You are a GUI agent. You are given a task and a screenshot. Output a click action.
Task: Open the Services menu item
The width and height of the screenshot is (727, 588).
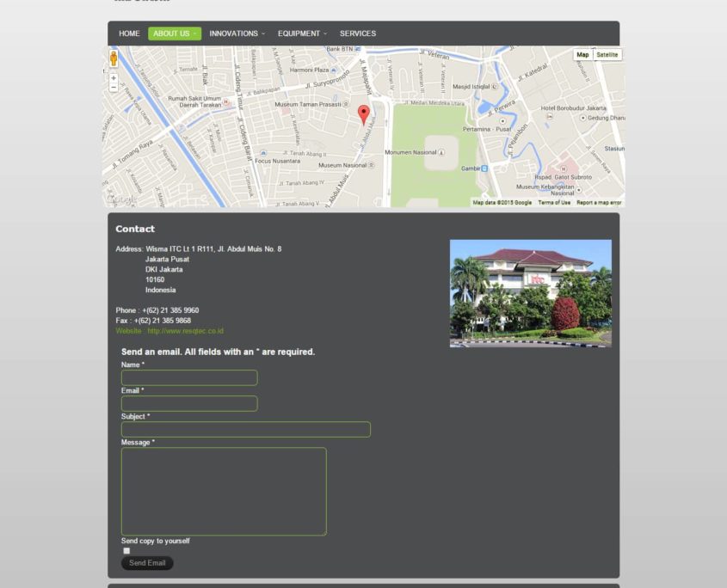click(358, 34)
